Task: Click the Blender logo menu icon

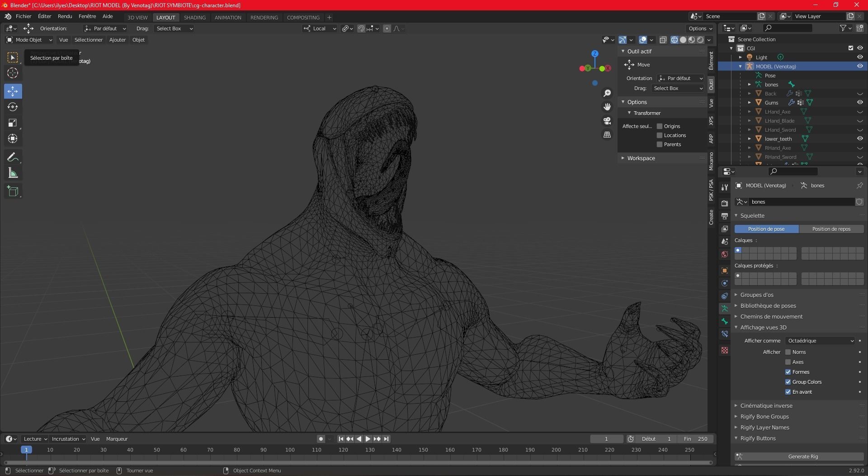Action: [x=8, y=16]
